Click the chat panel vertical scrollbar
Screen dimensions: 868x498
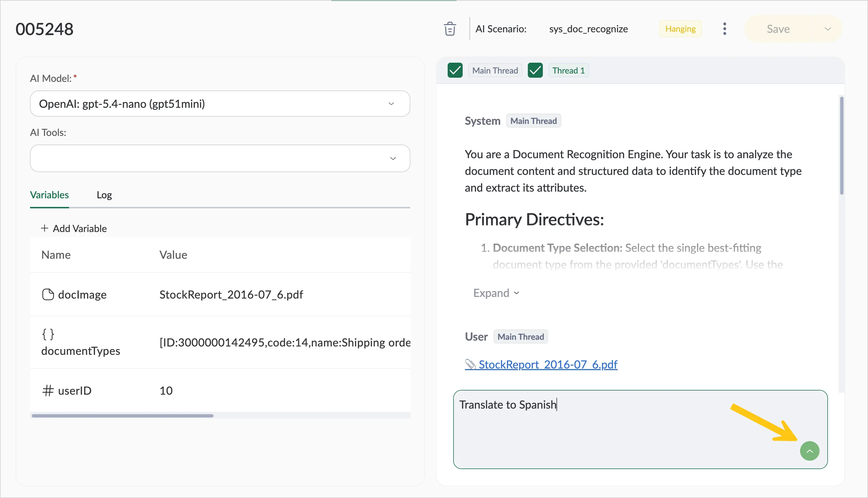[841, 145]
